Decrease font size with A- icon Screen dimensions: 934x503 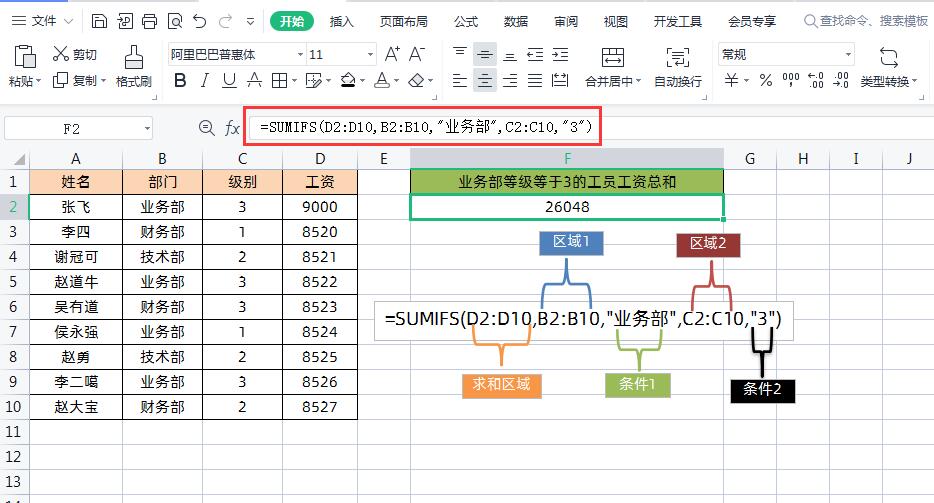pos(417,54)
